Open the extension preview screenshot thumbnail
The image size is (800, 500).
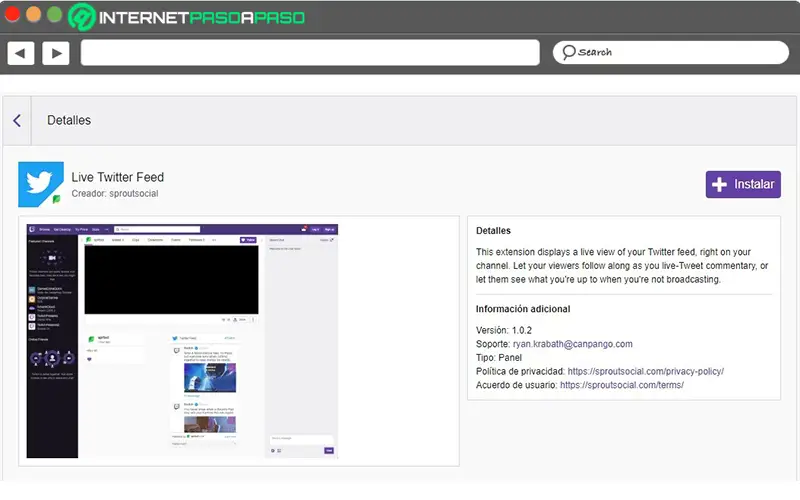tap(182, 341)
